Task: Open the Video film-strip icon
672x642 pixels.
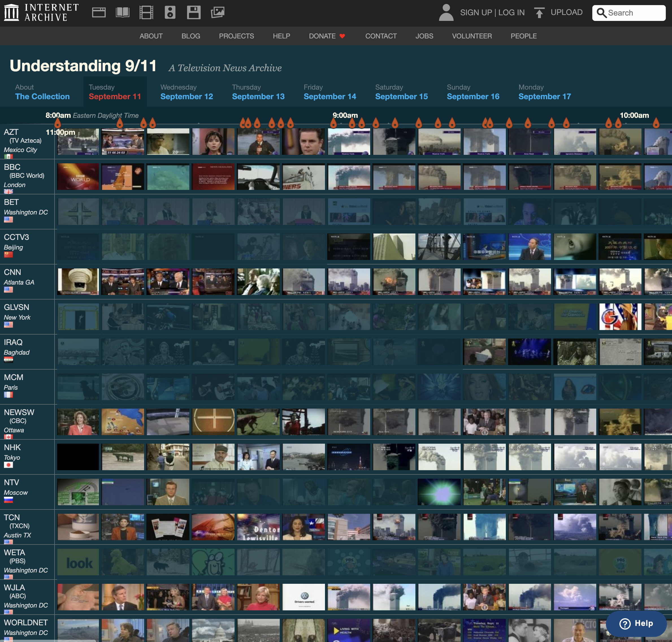Action: (x=146, y=13)
